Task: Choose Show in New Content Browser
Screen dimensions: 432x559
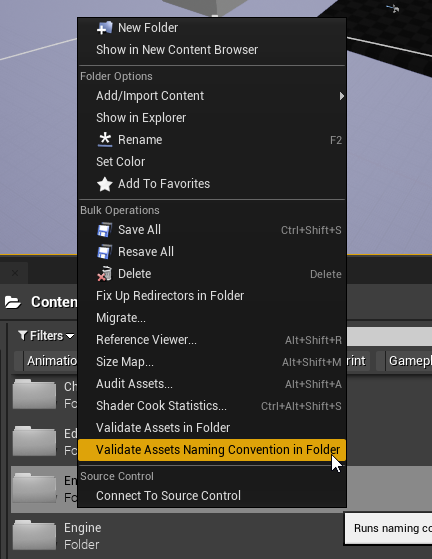Action: click(212, 50)
